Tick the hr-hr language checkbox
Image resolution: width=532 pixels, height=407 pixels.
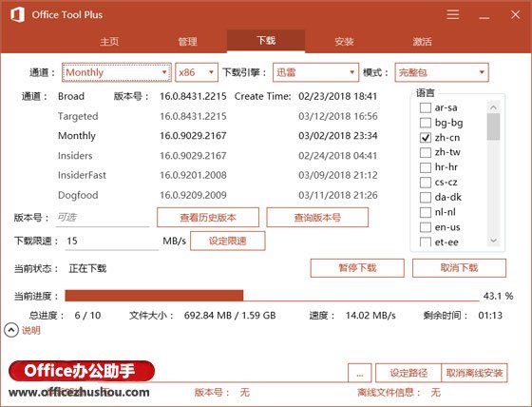(x=426, y=167)
